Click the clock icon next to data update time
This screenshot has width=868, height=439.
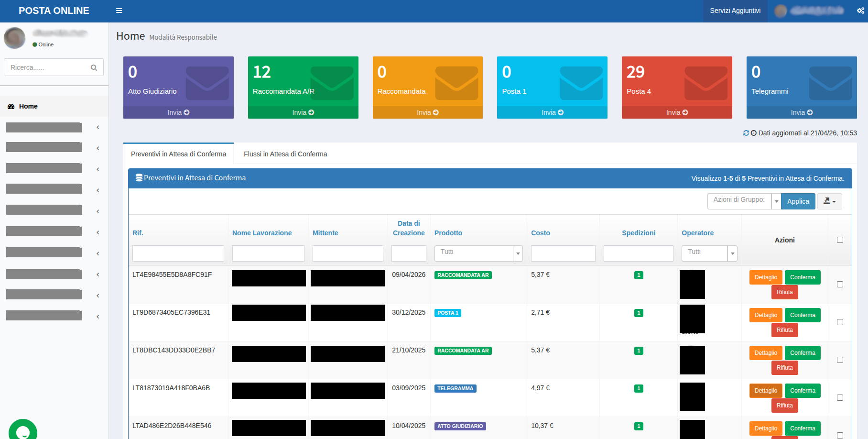pos(753,133)
